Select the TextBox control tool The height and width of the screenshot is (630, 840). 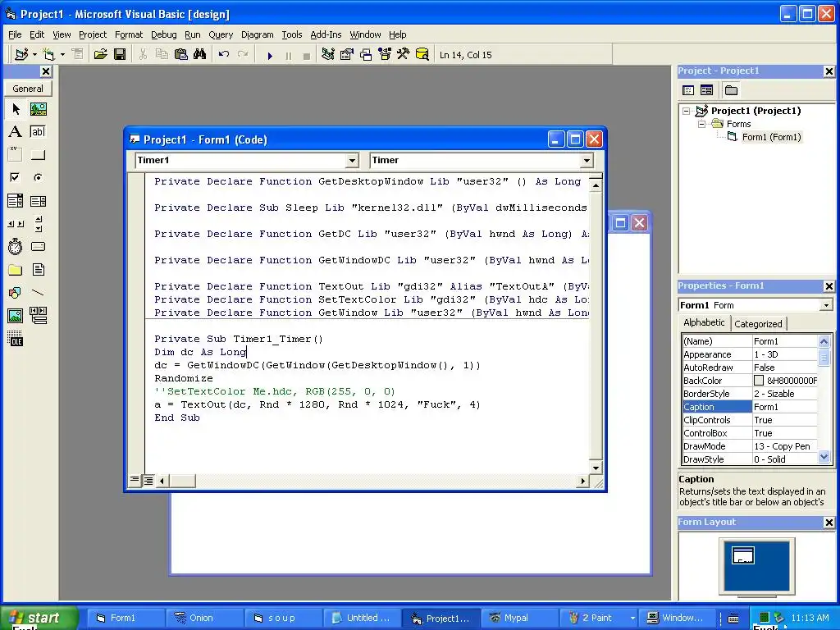tap(38, 132)
